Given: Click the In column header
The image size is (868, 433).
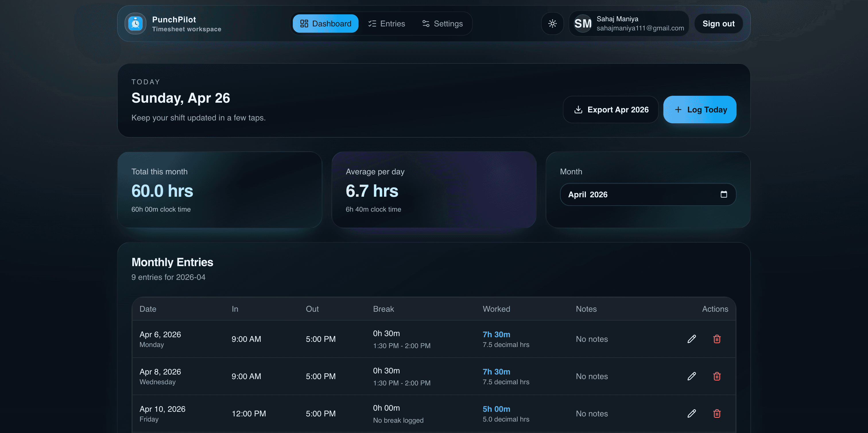Looking at the screenshot, I should click(x=235, y=309).
